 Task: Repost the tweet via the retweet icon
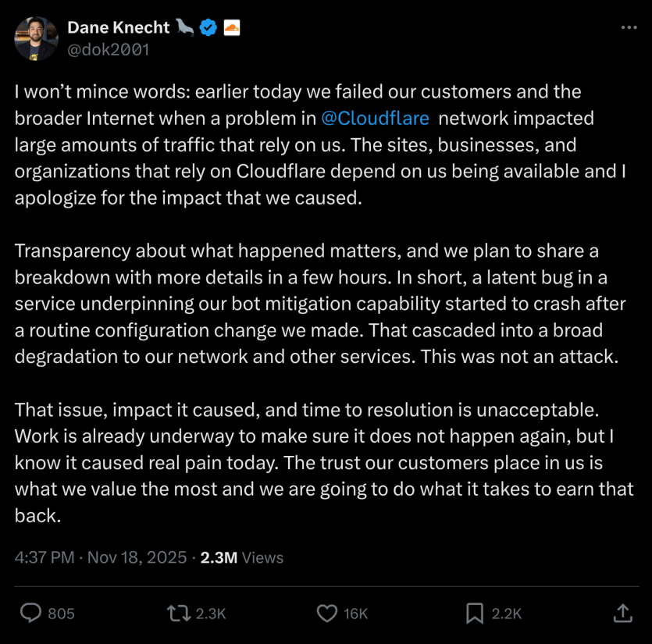(x=178, y=614)
